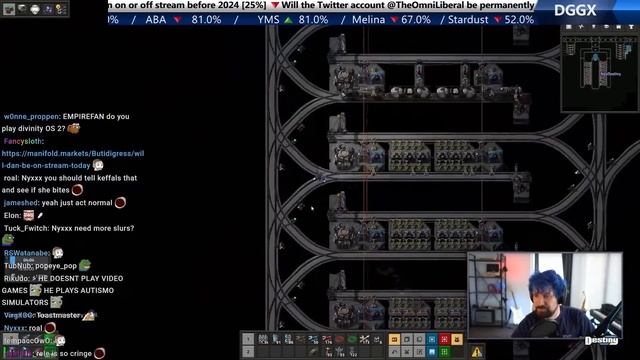Pick red inserter in quickbar row 2

click(329, 352)
